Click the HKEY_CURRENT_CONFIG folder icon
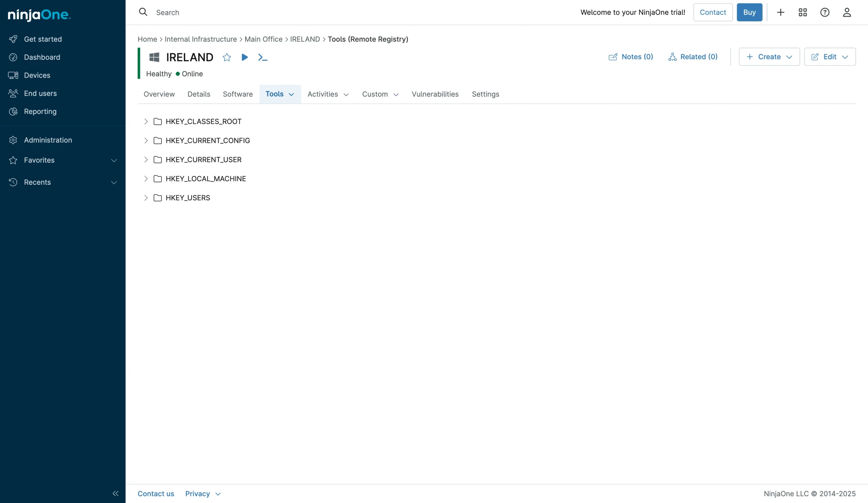The width and height of the screenshot is (868, 503). [x=158, y=140]
